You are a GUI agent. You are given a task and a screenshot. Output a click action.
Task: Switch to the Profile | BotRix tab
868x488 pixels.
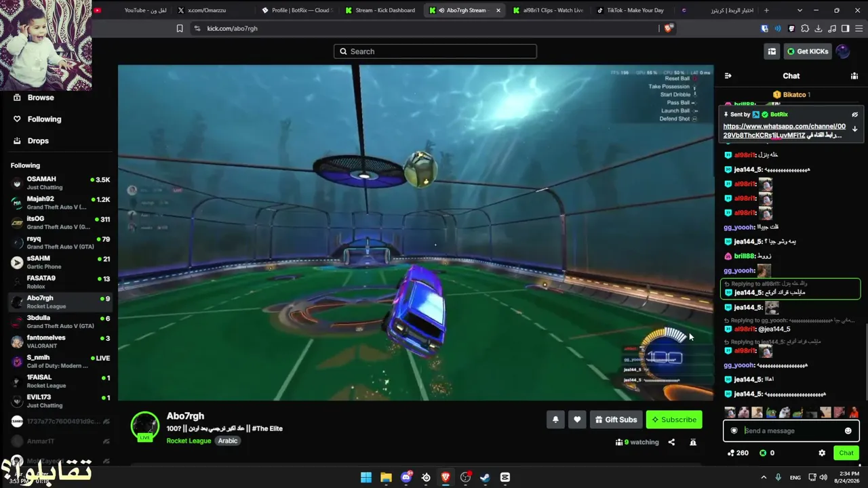(x=298, y=10)
